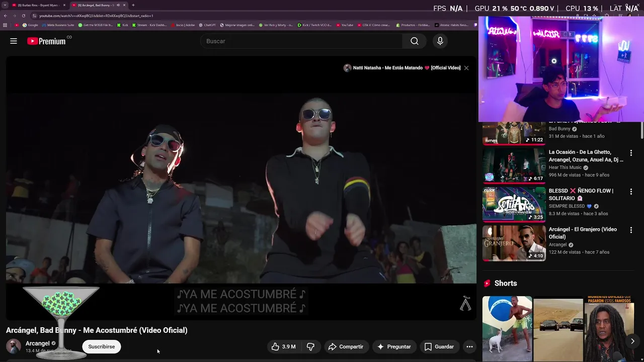This screenshot has width=644, height=362.
Task: Open the Google bookmark
Action: [30, 25]
